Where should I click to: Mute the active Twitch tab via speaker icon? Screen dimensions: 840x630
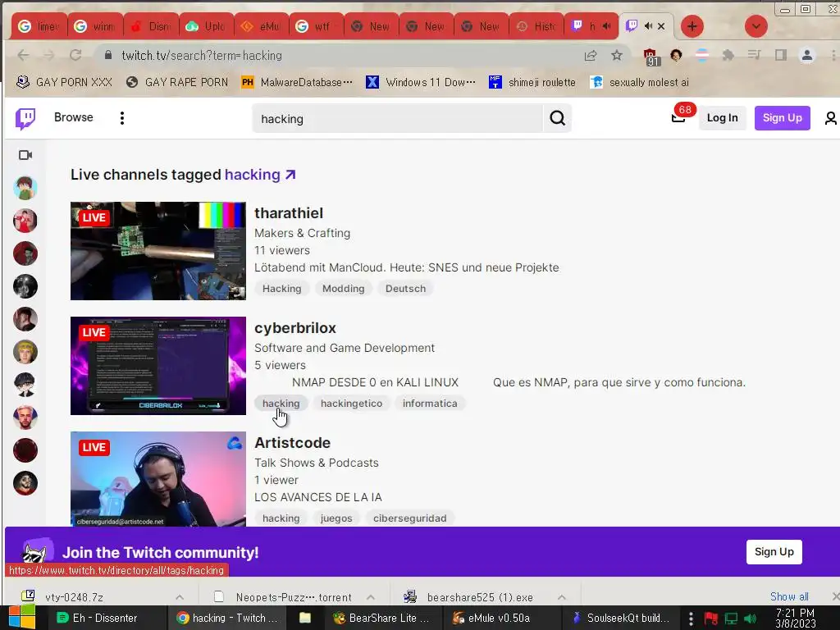coord(648,25)
